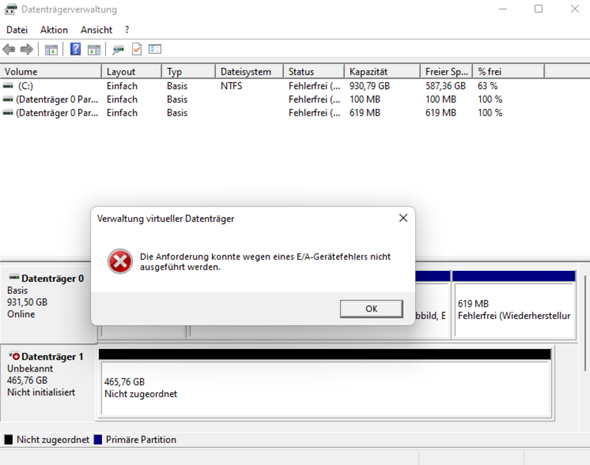Click the Forward arrow toolbar icon
This screenshot has width=590, height=465.
26,49
